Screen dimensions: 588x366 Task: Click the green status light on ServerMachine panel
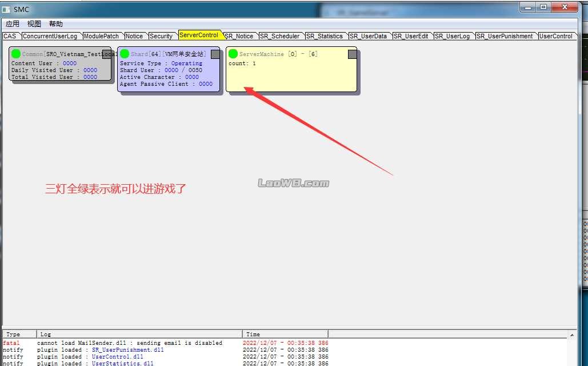(x=233, y=54)
